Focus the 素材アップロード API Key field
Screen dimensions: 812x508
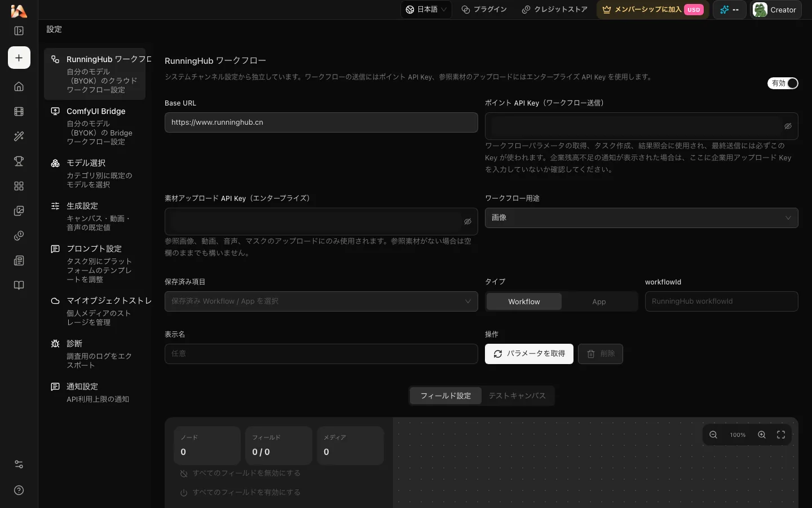tap(321, 222)
